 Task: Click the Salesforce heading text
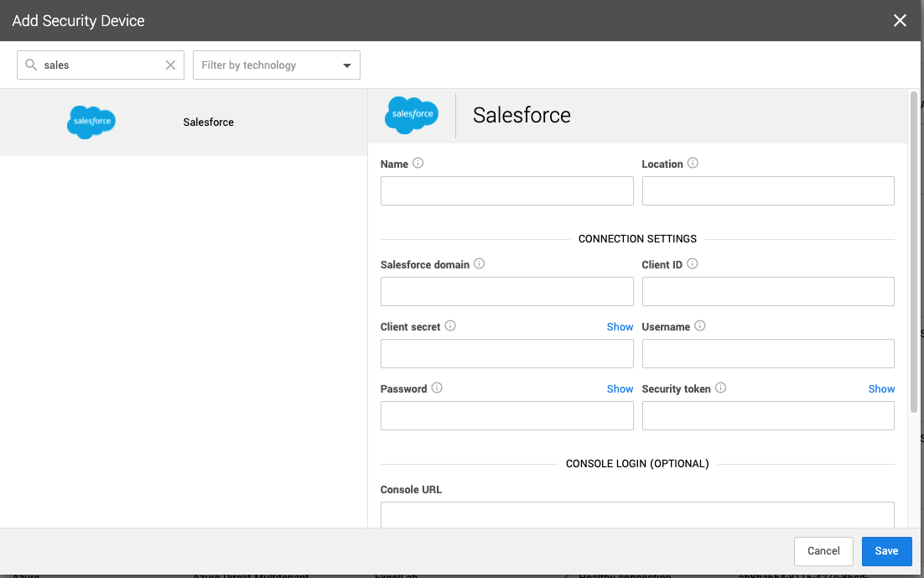click(x=522, y=115)
